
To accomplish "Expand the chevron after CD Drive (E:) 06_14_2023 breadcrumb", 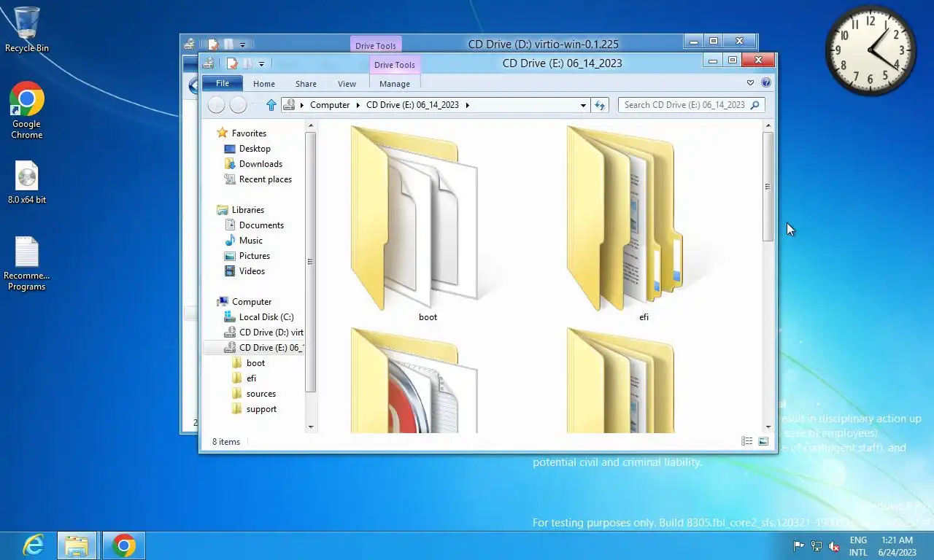I will [467, 105].
